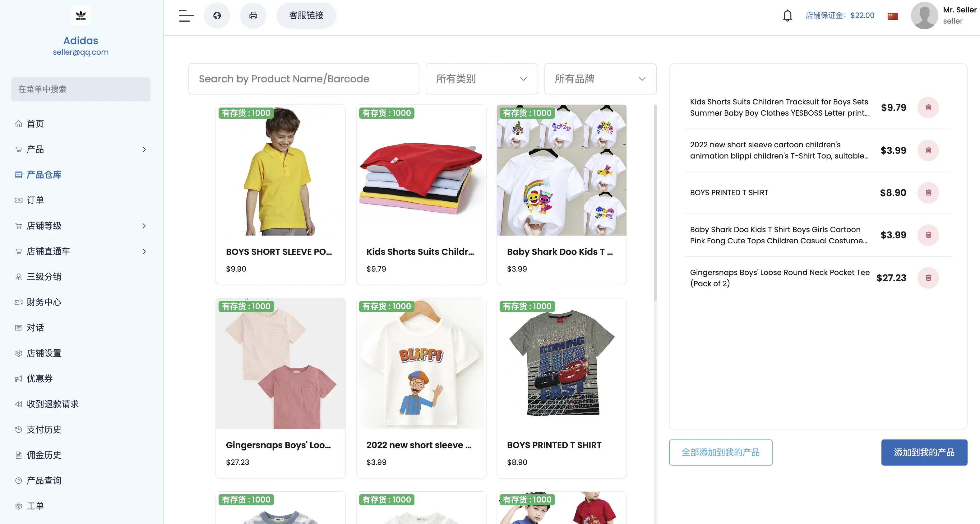This screenshot has width=980, height=524.
Task: Remove the Baby Shark Doo item via trash
Action: pyautogui.click(x=928, y=235)
